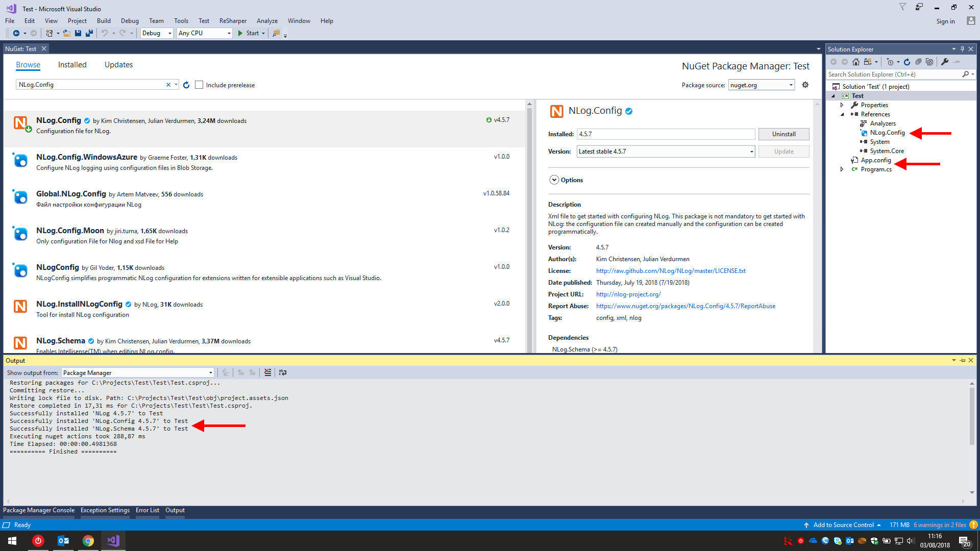Refresh the Solution Explorer tree
Image resolution: width=980 pixels, height=551 pixels.
(x=907, y=62)
